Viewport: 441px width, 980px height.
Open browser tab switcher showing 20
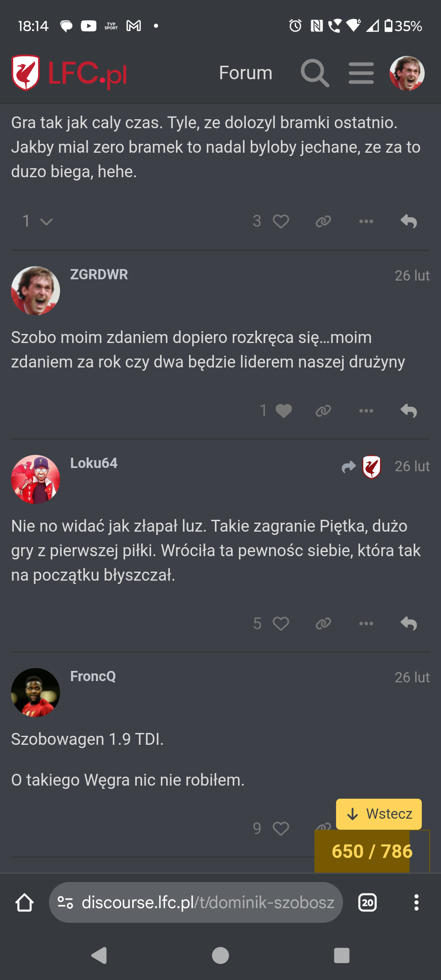367,902
